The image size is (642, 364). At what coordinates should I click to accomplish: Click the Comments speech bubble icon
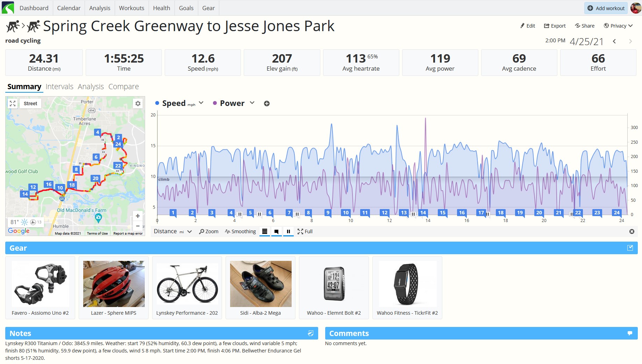(x=630, y=333)
